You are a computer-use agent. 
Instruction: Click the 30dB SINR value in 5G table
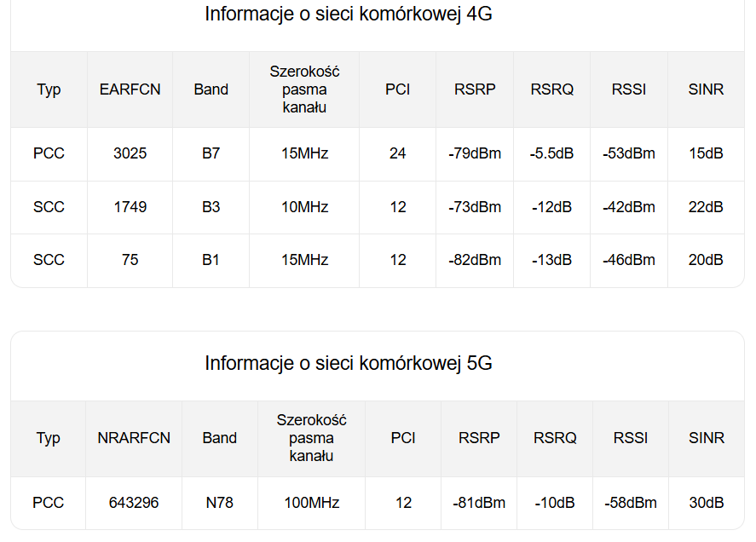click(707, 503)
